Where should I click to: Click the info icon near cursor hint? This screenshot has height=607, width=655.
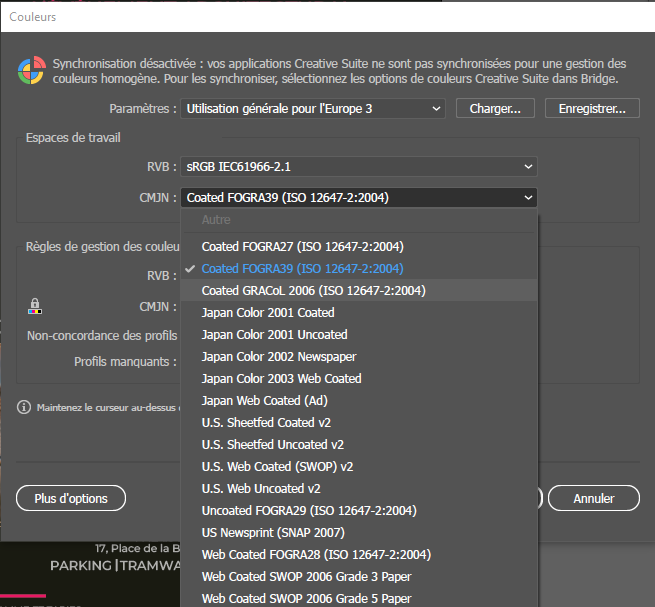point(24,407)
